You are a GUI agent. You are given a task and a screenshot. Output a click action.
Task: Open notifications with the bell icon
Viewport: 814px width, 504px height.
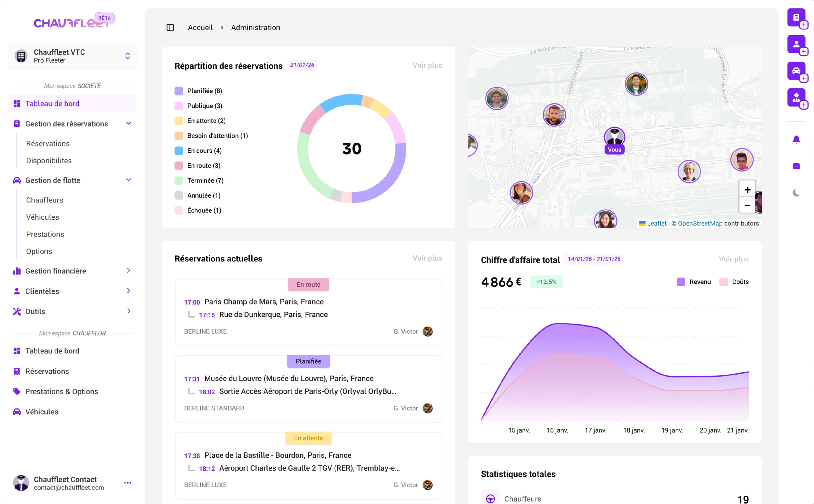[797, 139]
